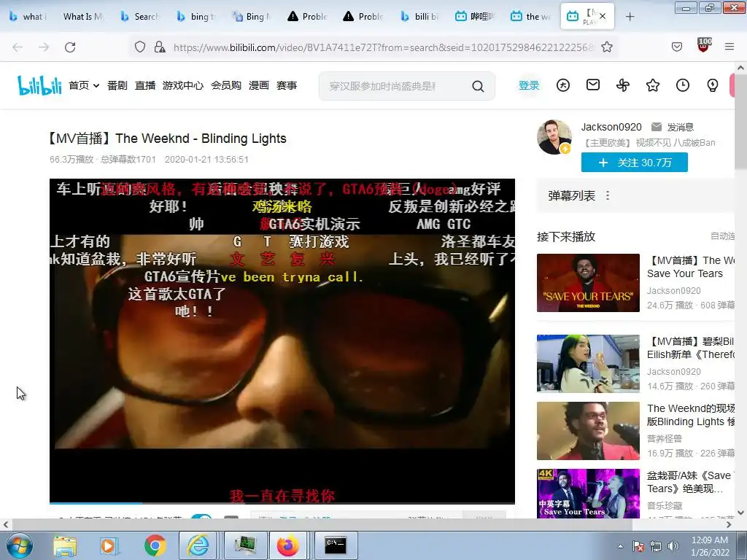Switch to the 'billi b' Bing tab
Viewport: 747px width, 560px height.
click(419, 17)
